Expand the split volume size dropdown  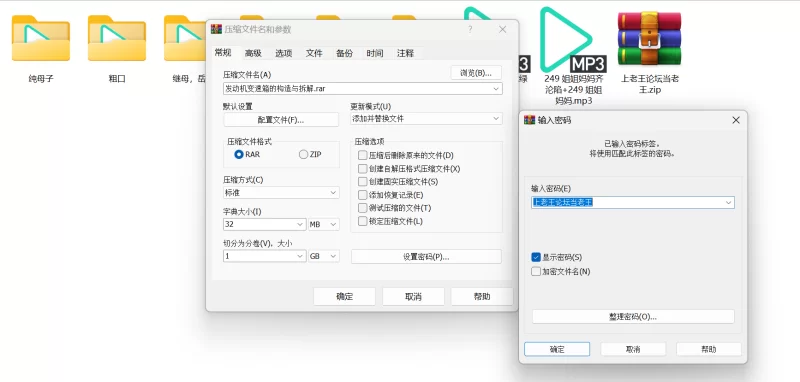coord(300,256)
